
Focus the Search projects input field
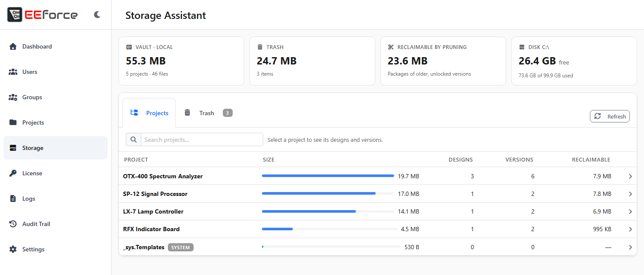tap(202, 140)
